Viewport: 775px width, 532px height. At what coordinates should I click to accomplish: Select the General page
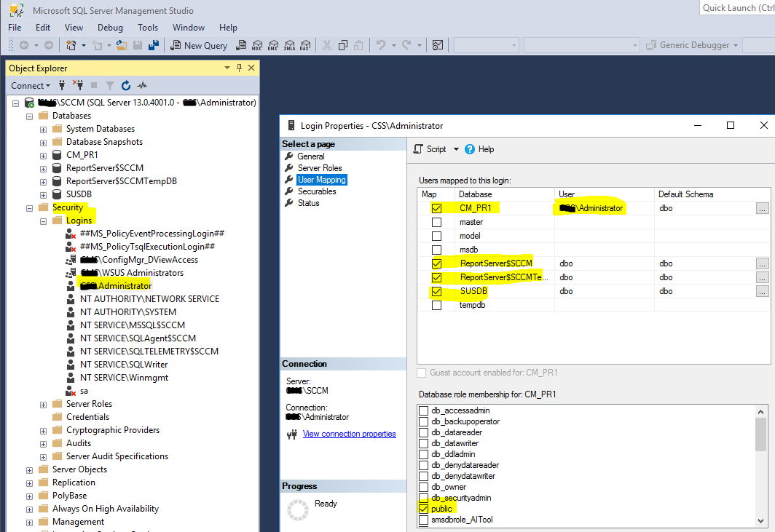tap(311, 156)
